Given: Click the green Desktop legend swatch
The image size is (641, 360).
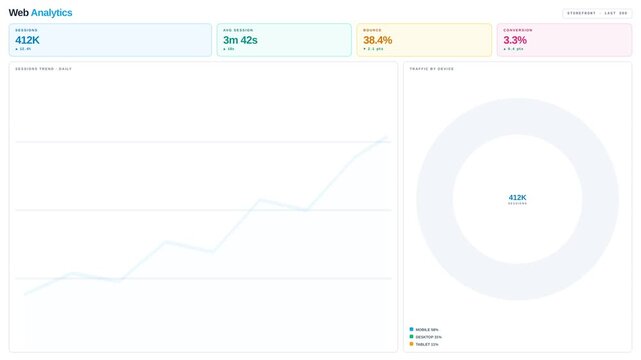Looking at the screenshot, I should [411, 336].
